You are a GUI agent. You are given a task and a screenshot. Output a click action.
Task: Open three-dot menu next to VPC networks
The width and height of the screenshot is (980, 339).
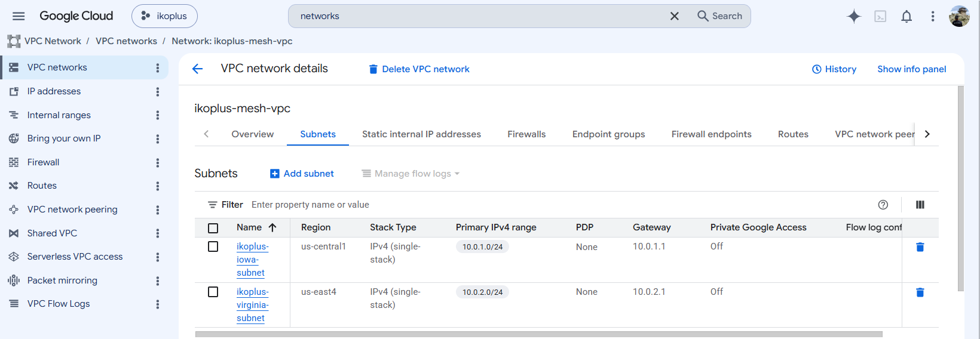tap(158, 68)
